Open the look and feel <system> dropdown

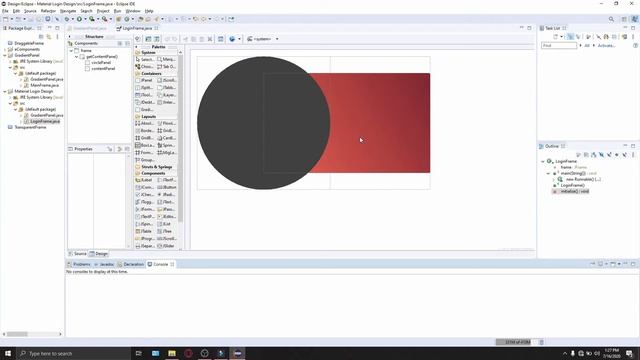pos(263,39)
